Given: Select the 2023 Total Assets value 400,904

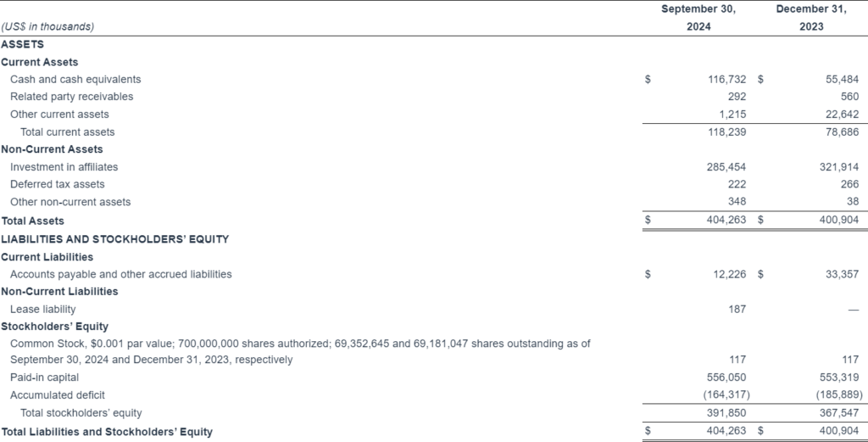Looking at the screenshot, I should (839, 220).
